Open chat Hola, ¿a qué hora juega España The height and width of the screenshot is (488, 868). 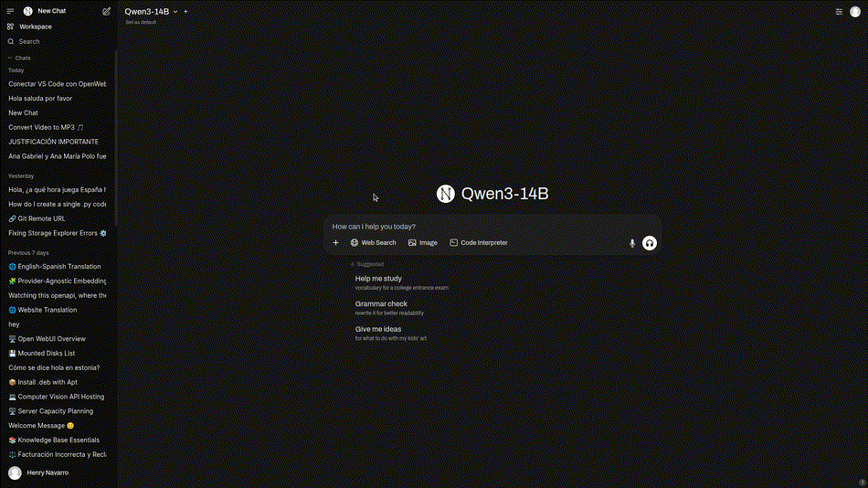tap(57, 189)
